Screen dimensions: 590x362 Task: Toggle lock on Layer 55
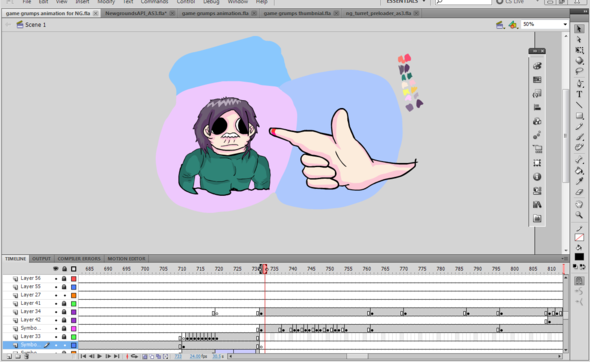(64, 287)
